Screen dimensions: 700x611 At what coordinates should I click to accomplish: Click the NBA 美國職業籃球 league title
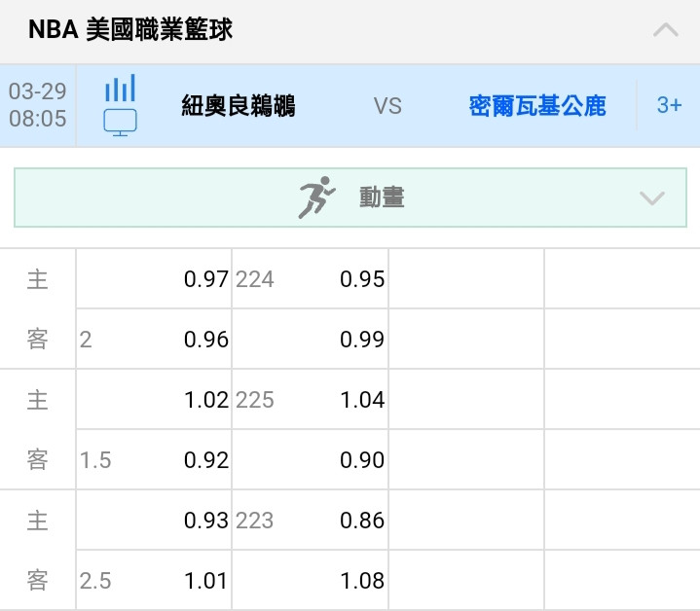(130, 29)
